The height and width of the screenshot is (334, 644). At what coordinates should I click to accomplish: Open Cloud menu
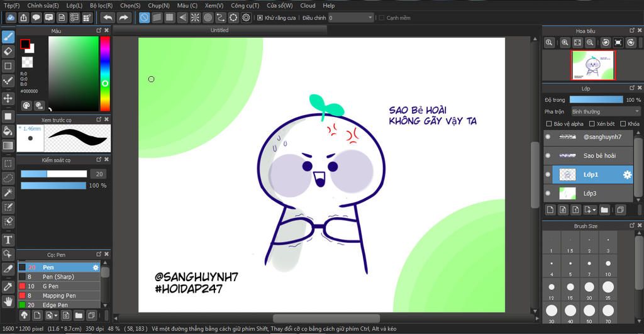[x=308, y=5]
